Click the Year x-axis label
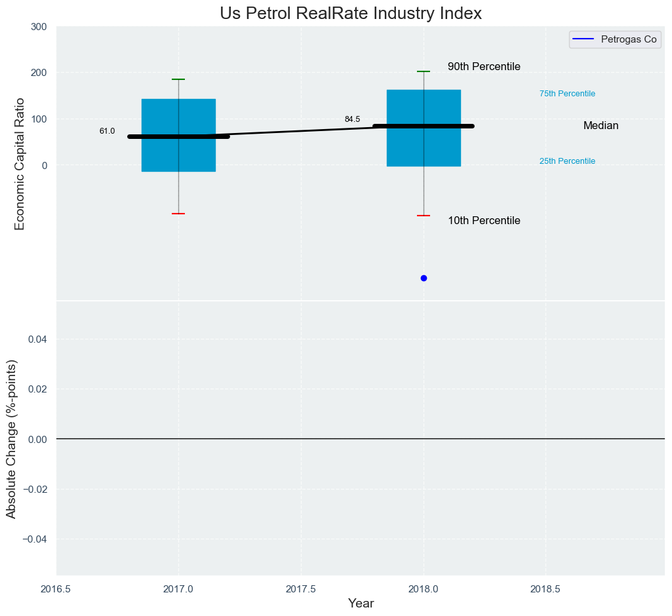Screen dimensions: 672x616 pos(361,603)
